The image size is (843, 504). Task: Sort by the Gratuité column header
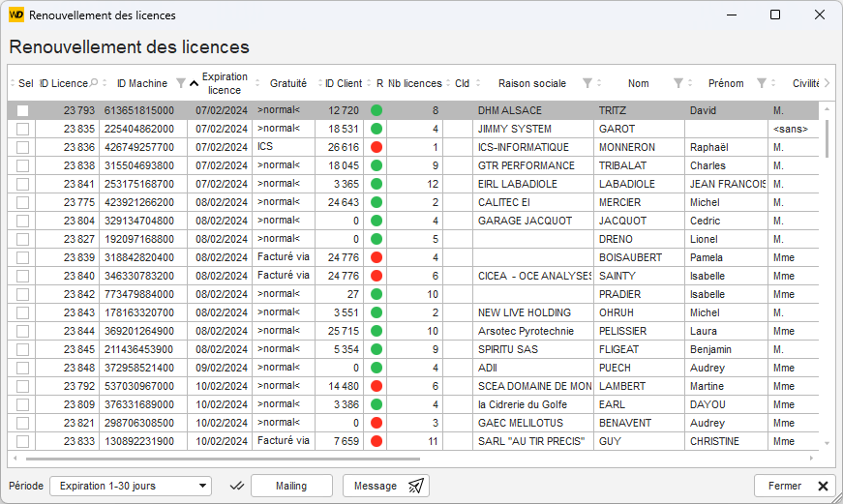[x=287, y=83]
